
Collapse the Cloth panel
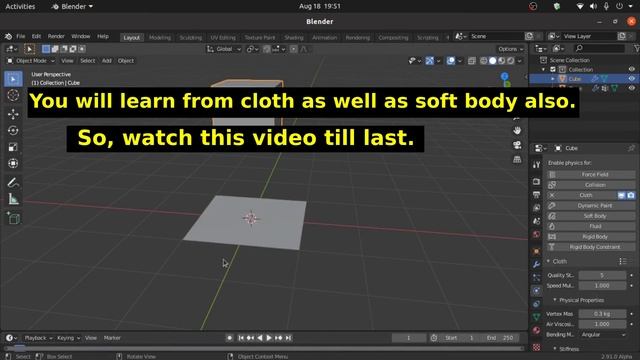pos(548,261)
